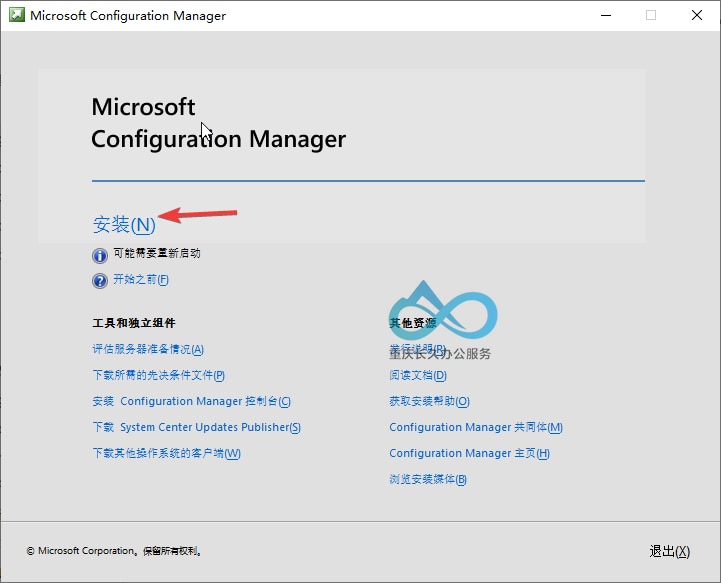Minimize the Configuration Manager window
Viewport: 721px width, 583px height.
(606, 15)
